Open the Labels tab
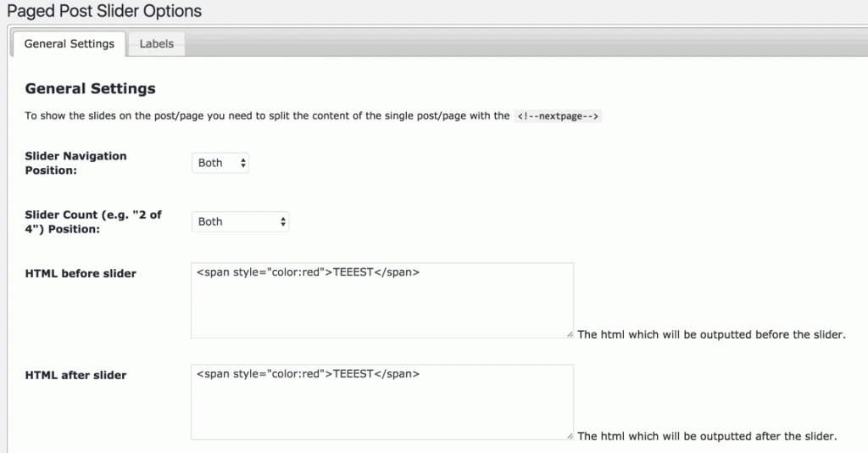Image resolution: width=868 pixels, height=453 pixels. (x=157, y=44)
